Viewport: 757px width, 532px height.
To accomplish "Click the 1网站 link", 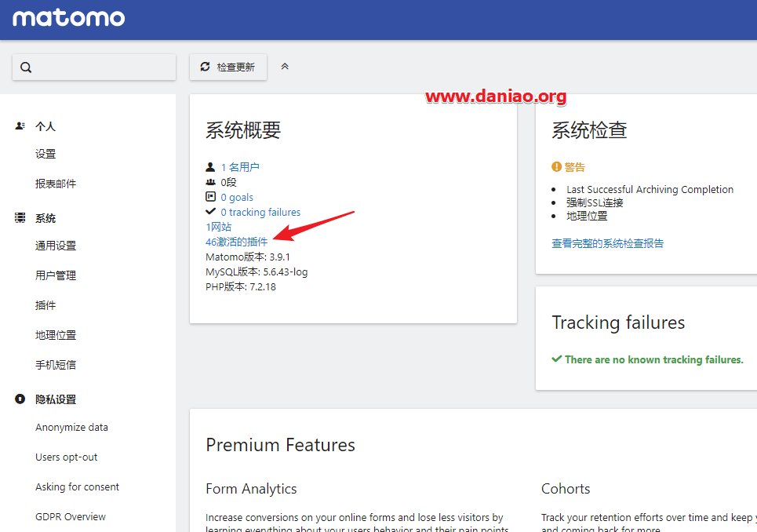I will (x=219, y=227).
